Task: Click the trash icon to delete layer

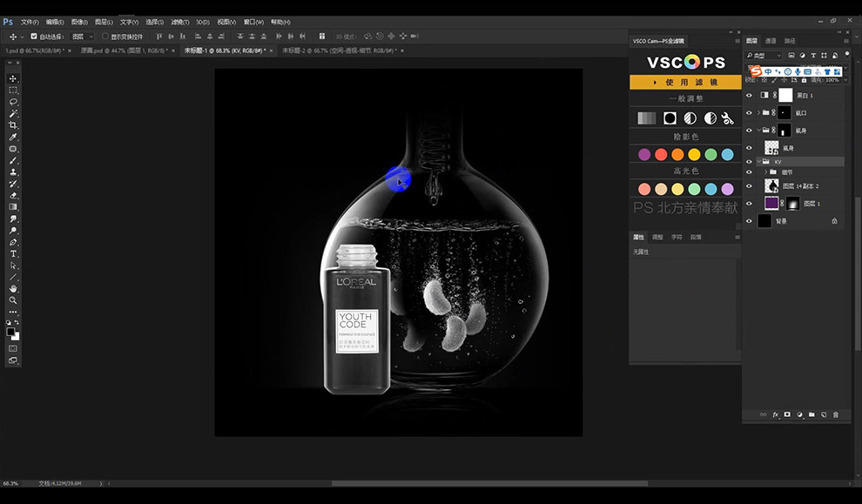Action: [836, 415]
